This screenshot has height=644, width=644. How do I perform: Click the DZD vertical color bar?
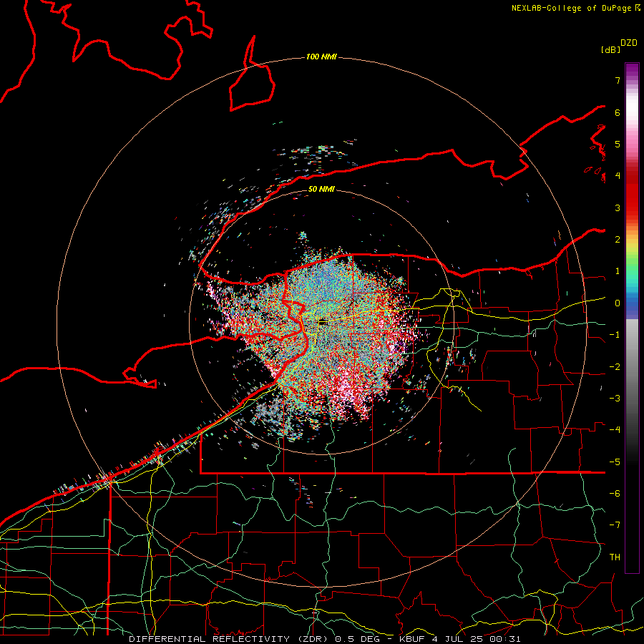(632, 318)
